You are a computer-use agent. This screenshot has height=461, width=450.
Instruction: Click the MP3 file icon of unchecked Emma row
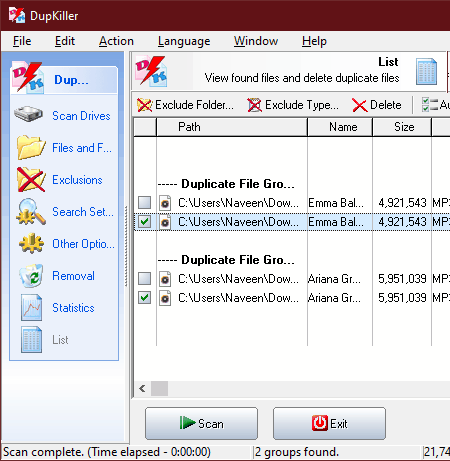pos(165,203)
